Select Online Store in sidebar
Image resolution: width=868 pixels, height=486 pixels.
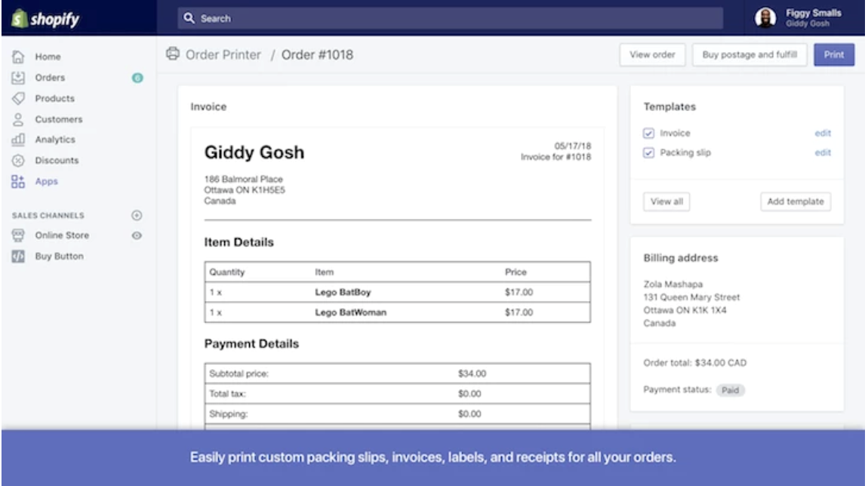[x=62, y=235]
